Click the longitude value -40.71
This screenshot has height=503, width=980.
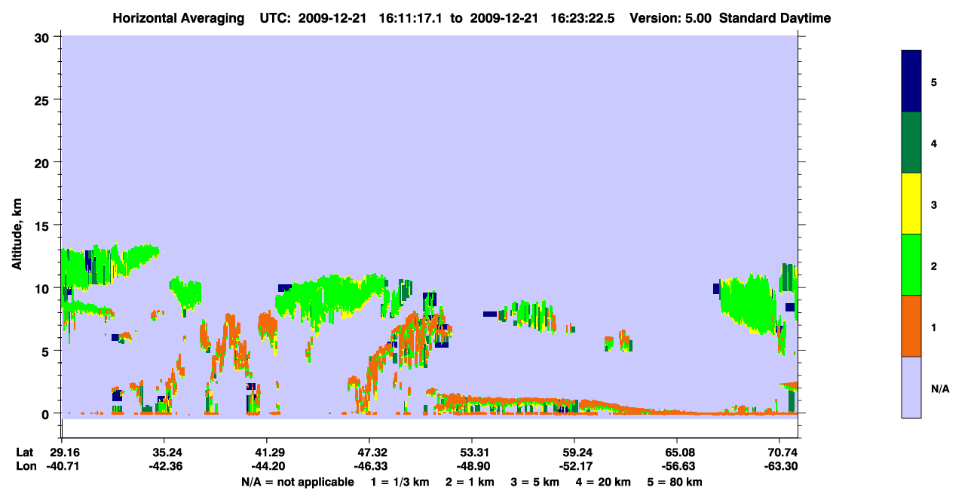point(62,466)
